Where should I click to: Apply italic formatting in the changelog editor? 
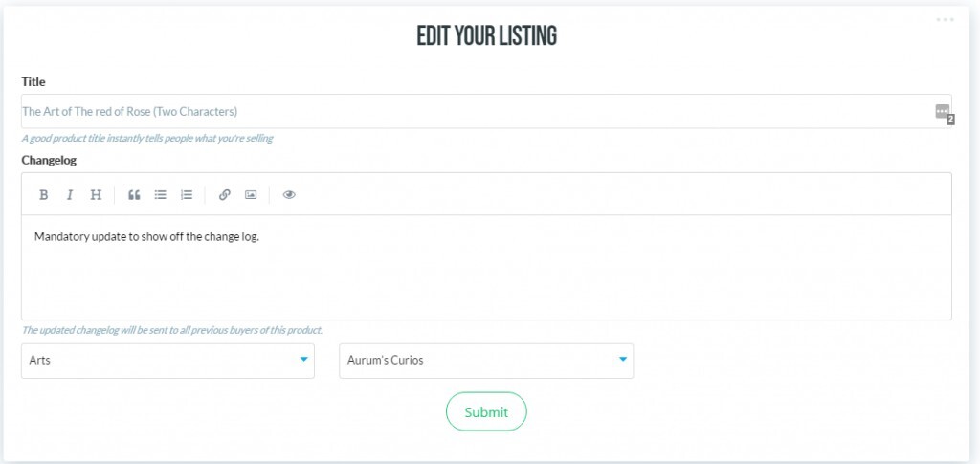point(70,194)
